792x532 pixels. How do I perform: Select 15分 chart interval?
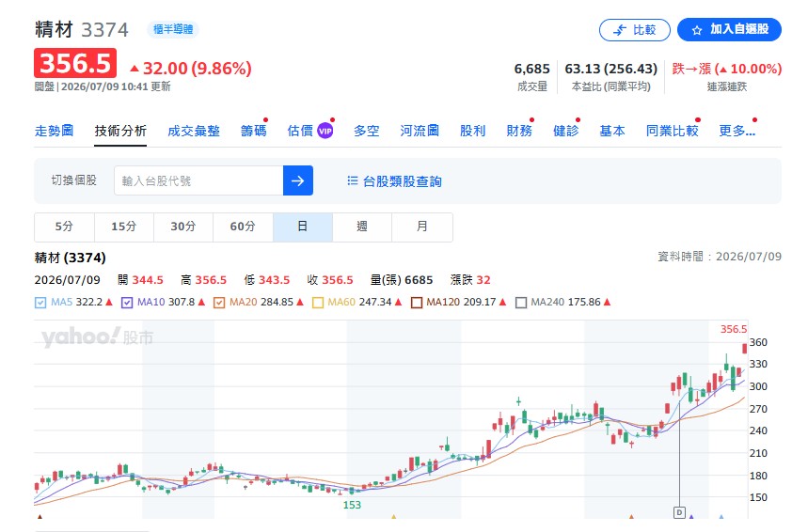(x=124, y=227)
